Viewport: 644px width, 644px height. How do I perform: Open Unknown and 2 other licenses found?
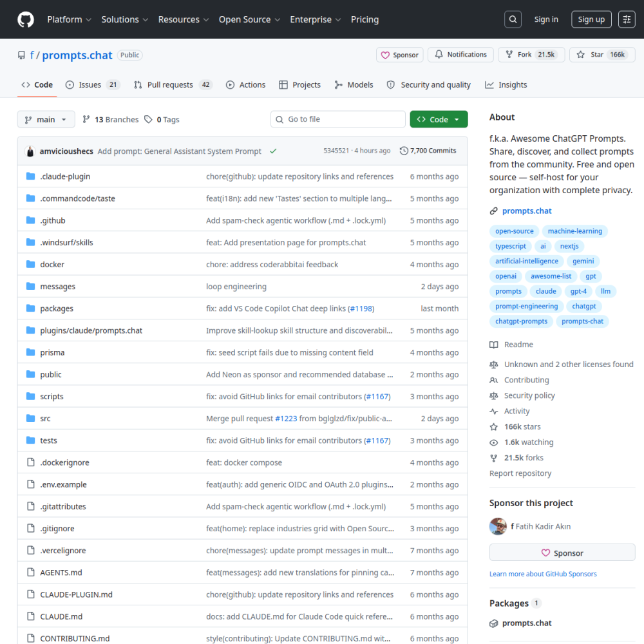(x=562, y=364)
